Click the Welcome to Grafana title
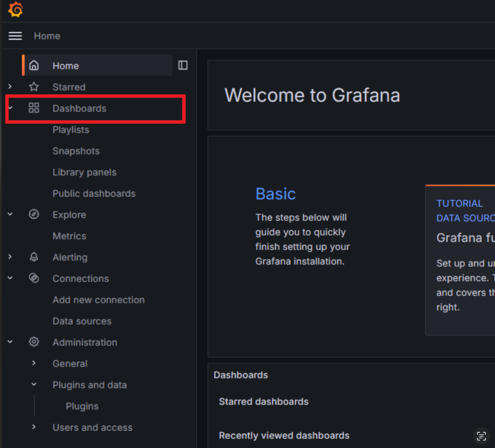The height and width of the screenshot is (448, 495). (312, 95)
